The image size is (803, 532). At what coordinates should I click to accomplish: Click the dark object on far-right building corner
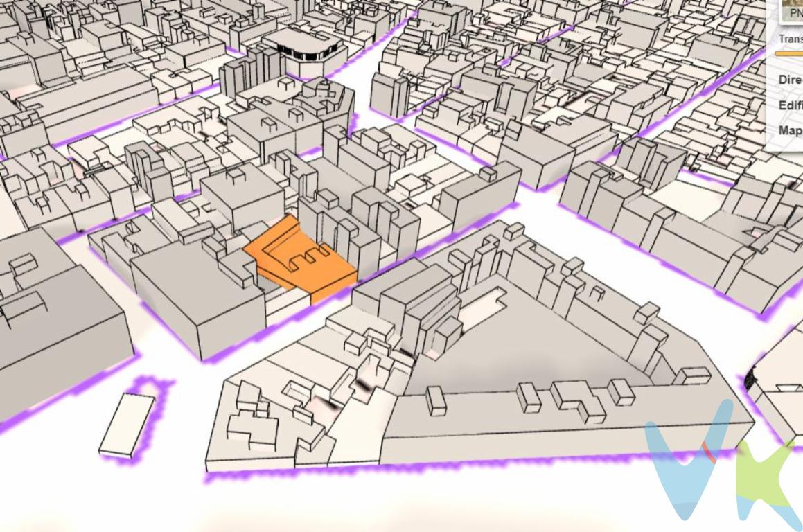click(750, 380)
